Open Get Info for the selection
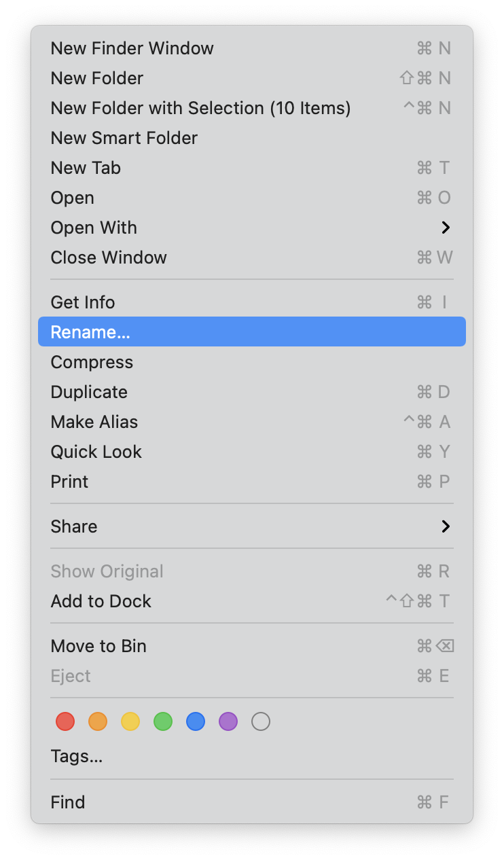Image resolution: width=504 pixels, height=860 pixels. (x=83, y=302)
